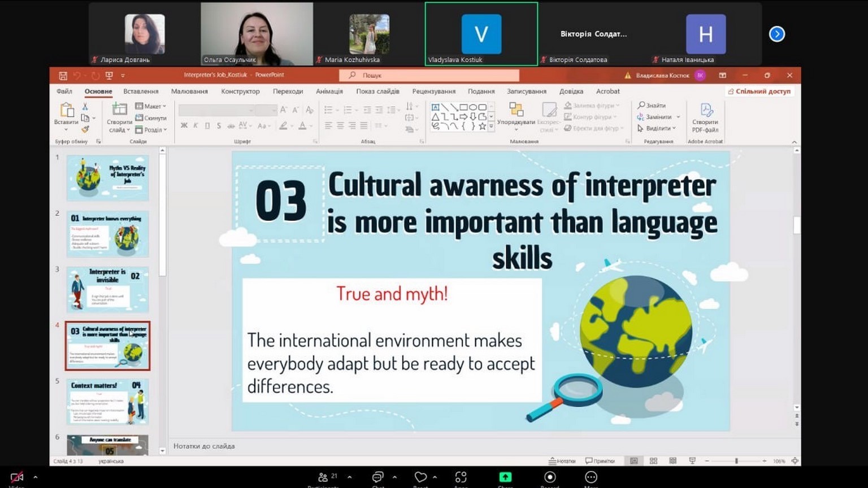Click the Paste (Вставити) clipboard icon
The image size is (868, 488).
[x=66, y=110]
